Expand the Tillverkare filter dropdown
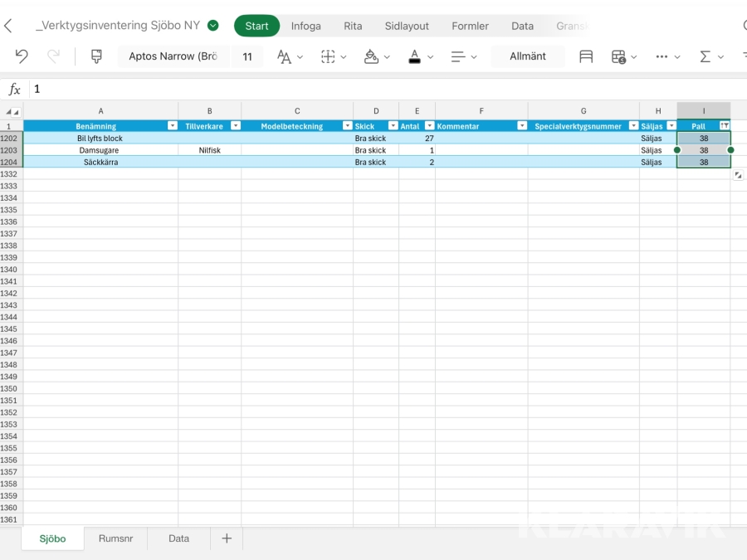This screenshot has height=560, width=747. click(235, 126)
